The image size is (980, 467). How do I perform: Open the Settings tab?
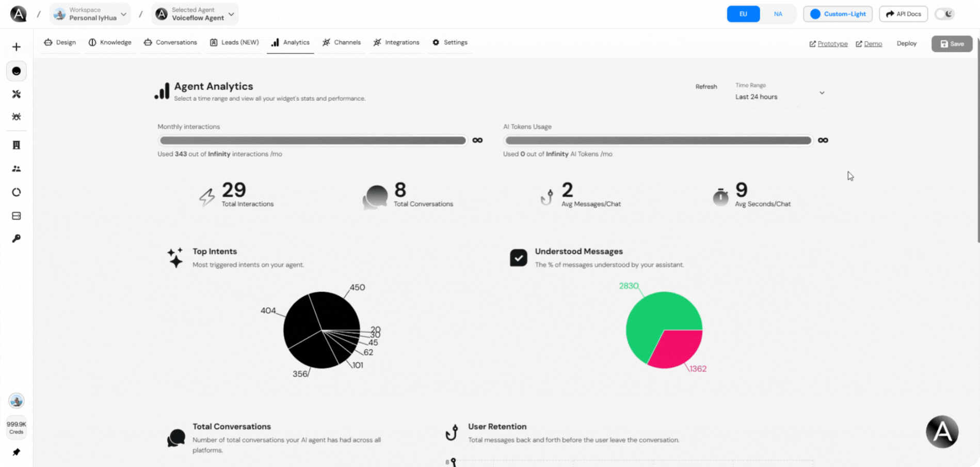[450, 42]
